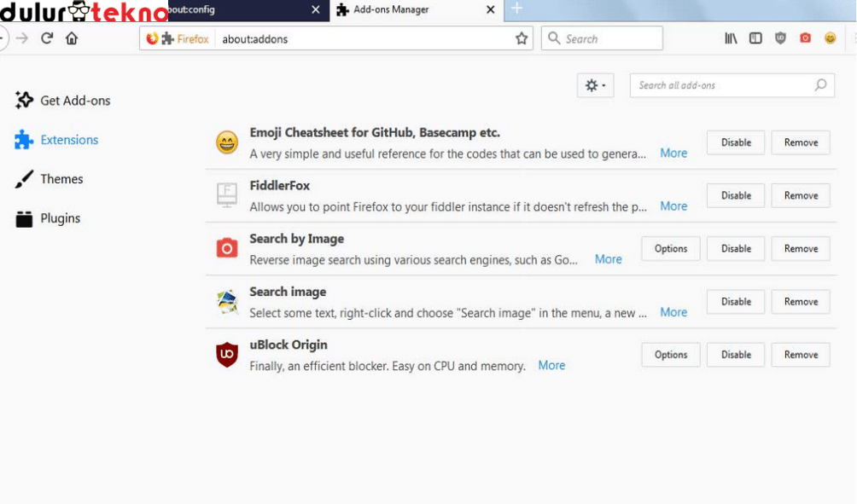Open Get Add-ons section

point(63,101)
